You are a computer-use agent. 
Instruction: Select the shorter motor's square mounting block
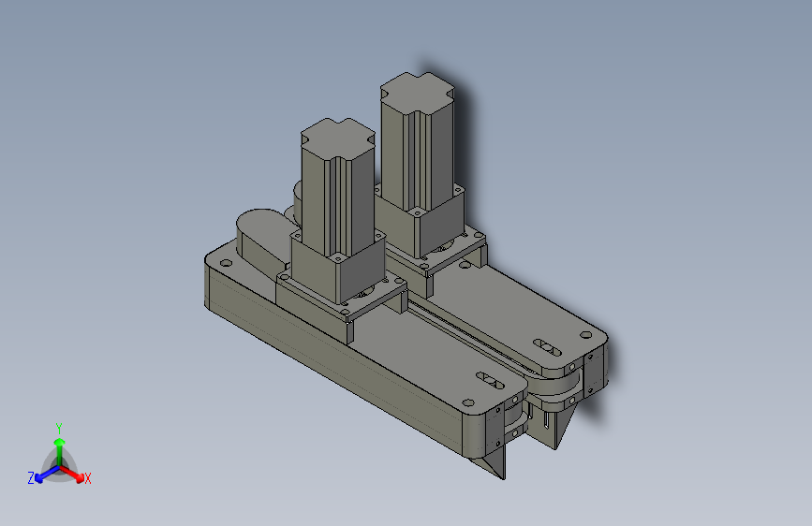coord(338,267)
